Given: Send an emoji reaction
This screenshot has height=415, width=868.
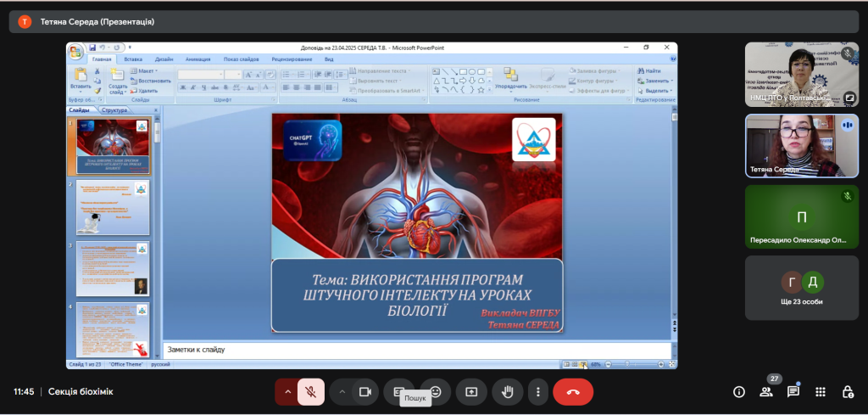Looking at the screenshot, I should [436, 391].
